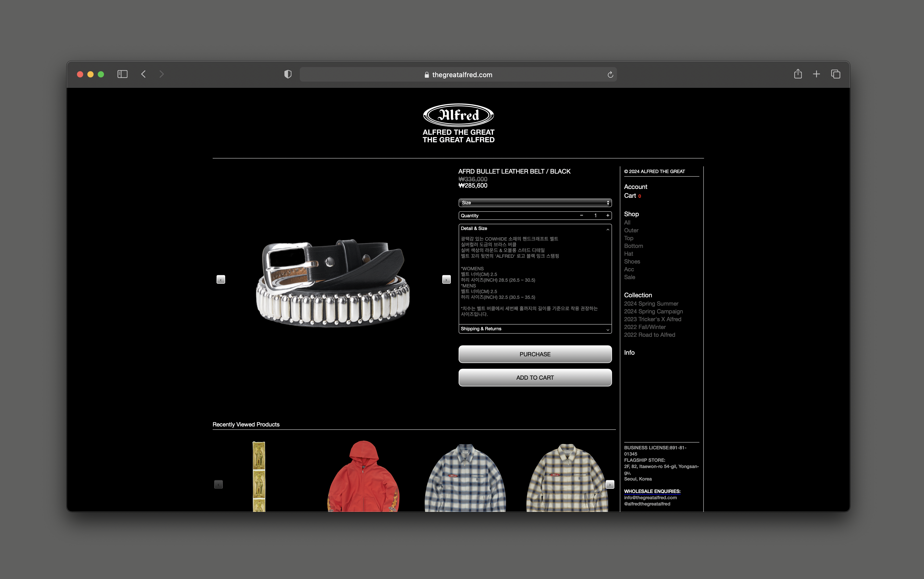This screenshot has width=924, height=579.
Task: Click the Share icon in the toolbar
Action: [798, 74]
